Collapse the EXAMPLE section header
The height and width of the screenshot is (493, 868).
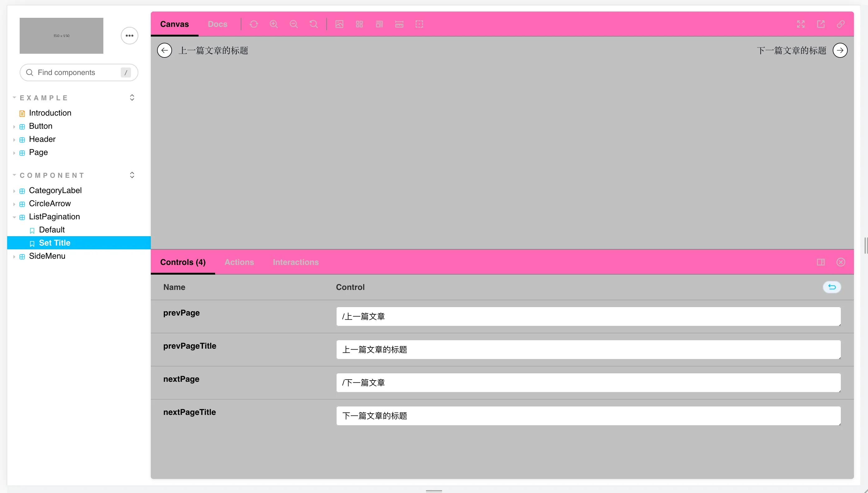[x=44, y=98]
